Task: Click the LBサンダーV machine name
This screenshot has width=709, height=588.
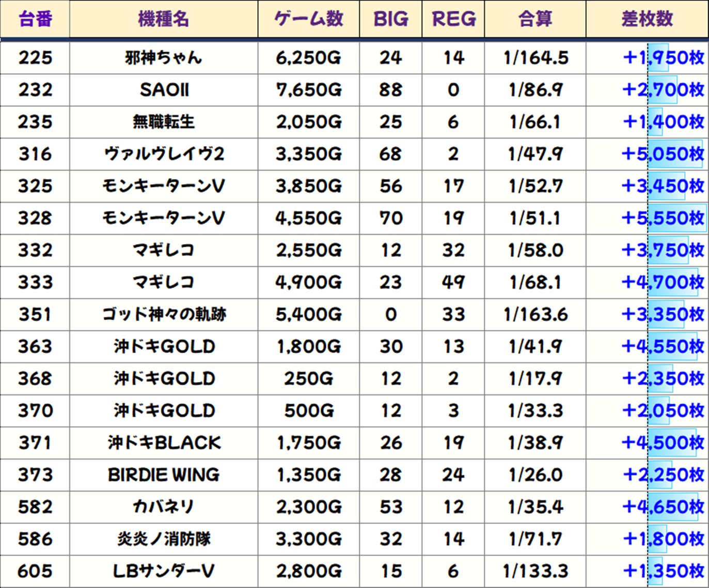Action: [164, 571]
